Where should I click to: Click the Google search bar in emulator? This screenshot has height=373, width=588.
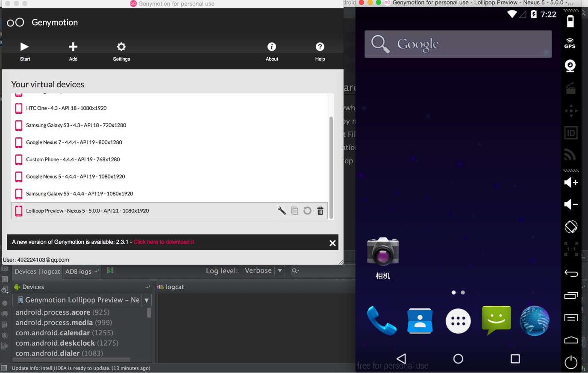point(458,44)
